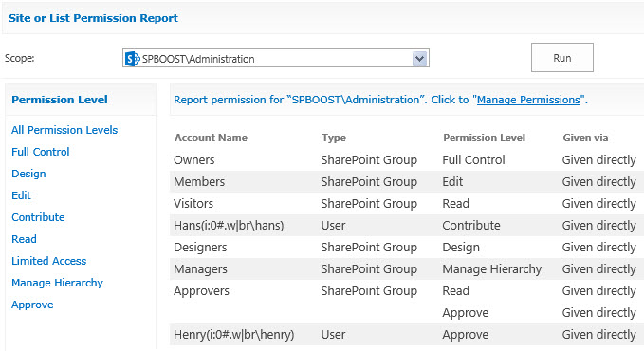Open the Manage Permissions link
The height and width of the screenshot is (351, 644).
[x=528, y=100]
